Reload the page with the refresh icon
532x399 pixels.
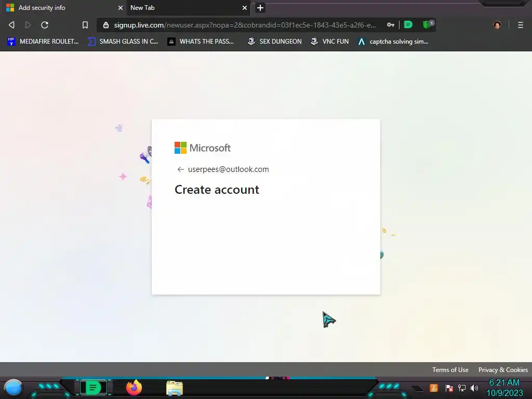[45, 25]
